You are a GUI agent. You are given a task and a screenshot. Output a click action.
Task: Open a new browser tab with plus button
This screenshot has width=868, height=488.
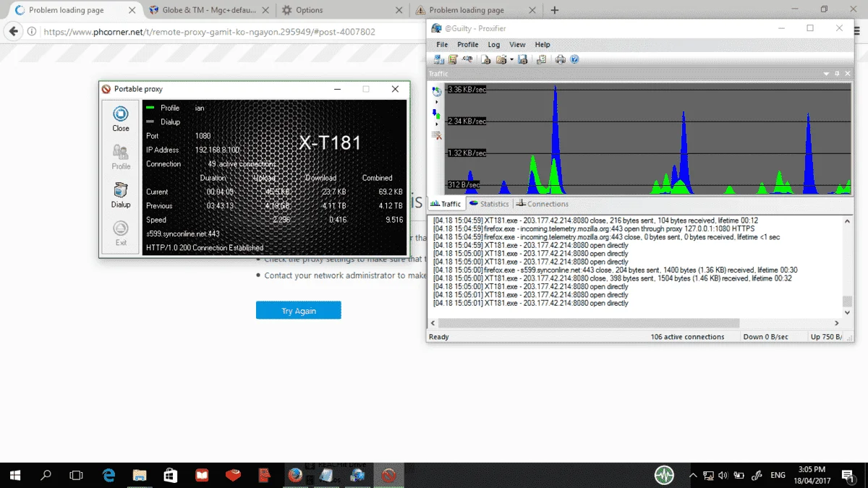pos(555,10)
